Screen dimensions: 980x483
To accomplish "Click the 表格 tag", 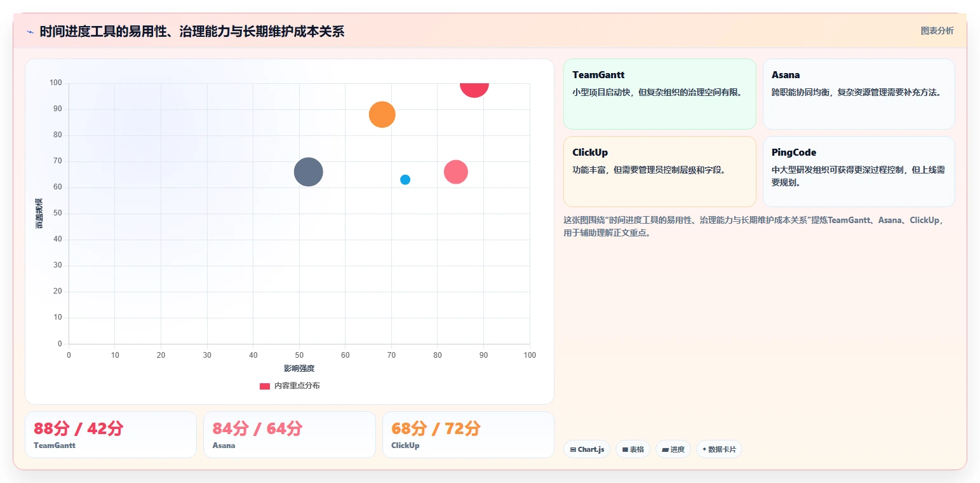I will (x=633, y=449).
